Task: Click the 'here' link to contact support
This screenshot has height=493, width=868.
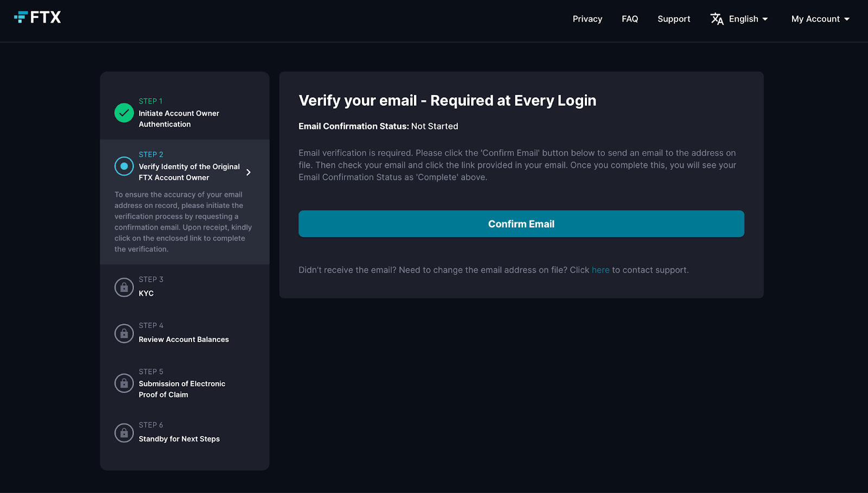Action: pos(600,270)
